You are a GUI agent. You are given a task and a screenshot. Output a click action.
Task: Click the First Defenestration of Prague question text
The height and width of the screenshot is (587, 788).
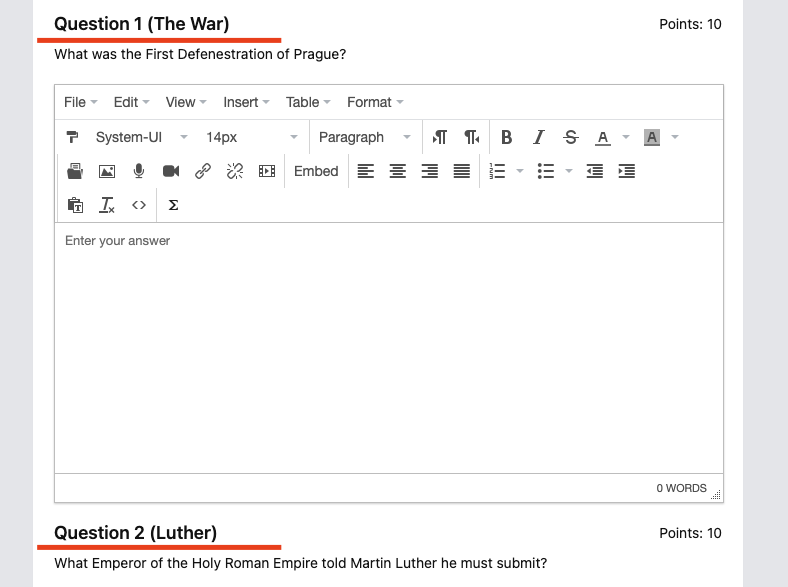[200, 54]
